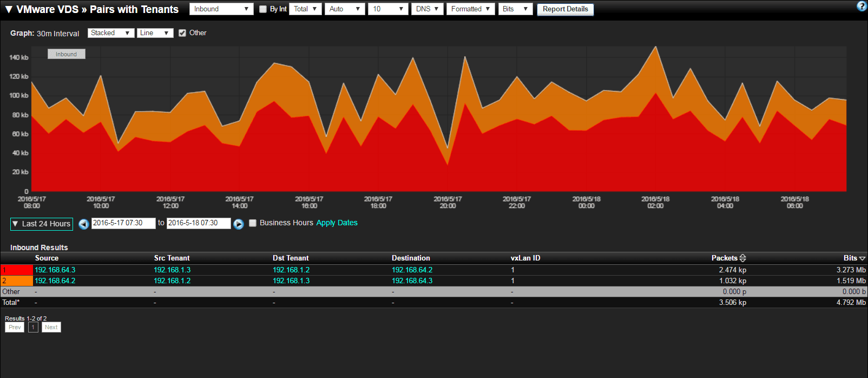Open source 192.168.64.2 in row 2

click(x=55, y=281)
